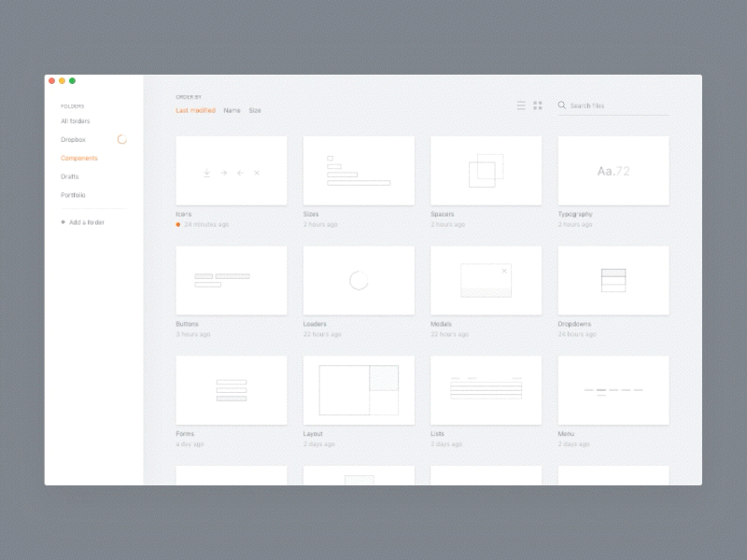The width and height of the screenshot is (747, 560).
Task: Sort files by Name
Action: (x=232, y=110)
